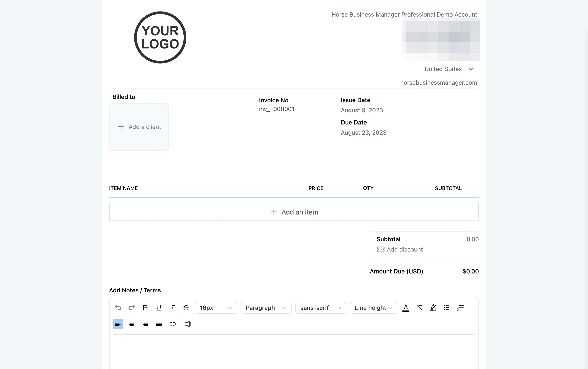Toggle strikethrough formatting
588x369 pixels.
point(186,308)
